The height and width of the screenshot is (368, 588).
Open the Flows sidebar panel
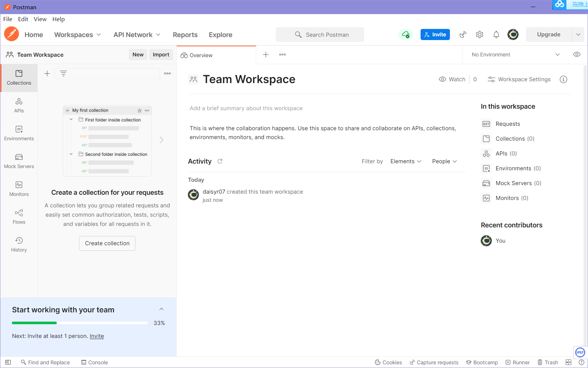coord(19,217)
